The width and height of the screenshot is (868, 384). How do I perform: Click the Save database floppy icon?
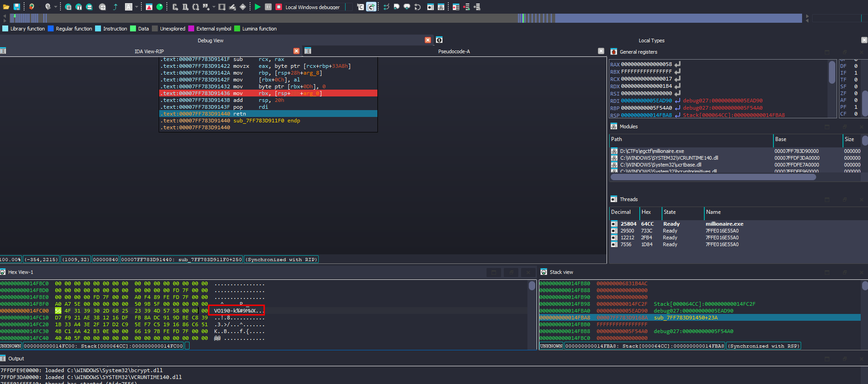(17, 7)
